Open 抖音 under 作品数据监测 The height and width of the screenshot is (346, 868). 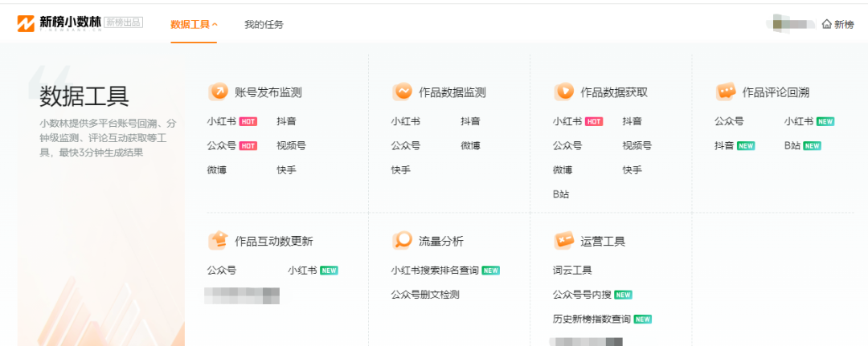click(470, 121)
